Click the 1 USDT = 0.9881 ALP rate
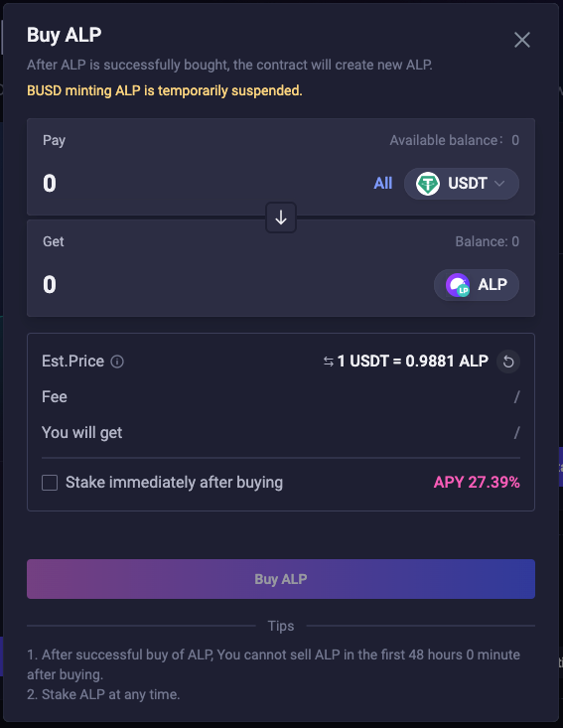563x728 pixels. tap(413, 361)
